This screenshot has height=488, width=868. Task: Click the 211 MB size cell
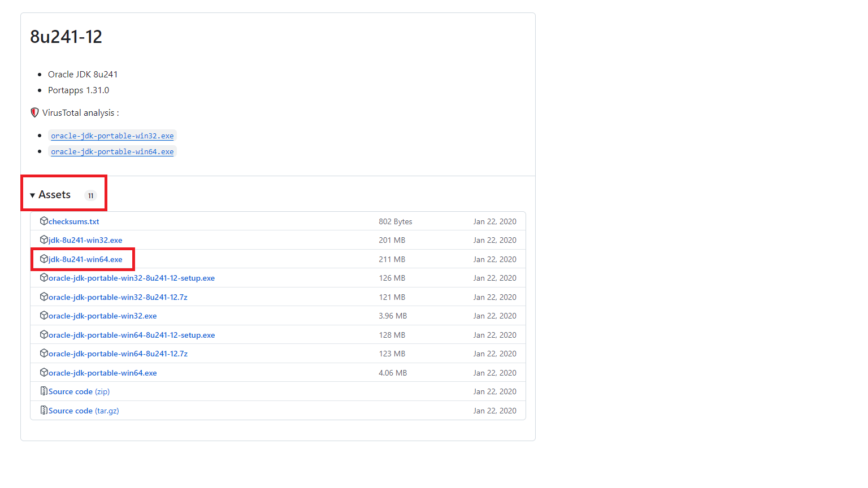point(392,259)
